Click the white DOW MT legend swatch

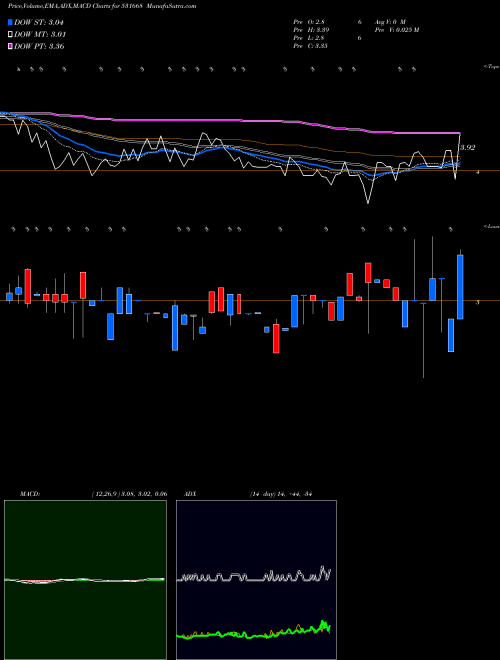tap(10, 34)
